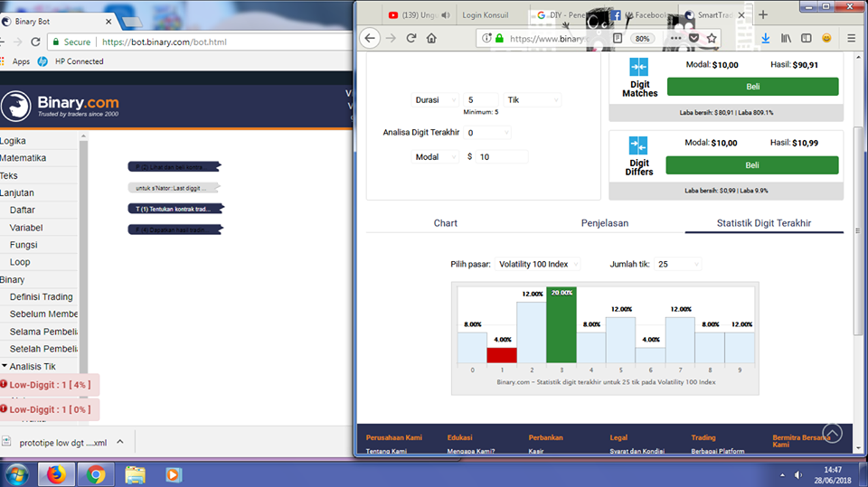The width and height of the screenshot is (868, 487).
Task: Click Digit Matches contract icon
Action: click(639, 67)
